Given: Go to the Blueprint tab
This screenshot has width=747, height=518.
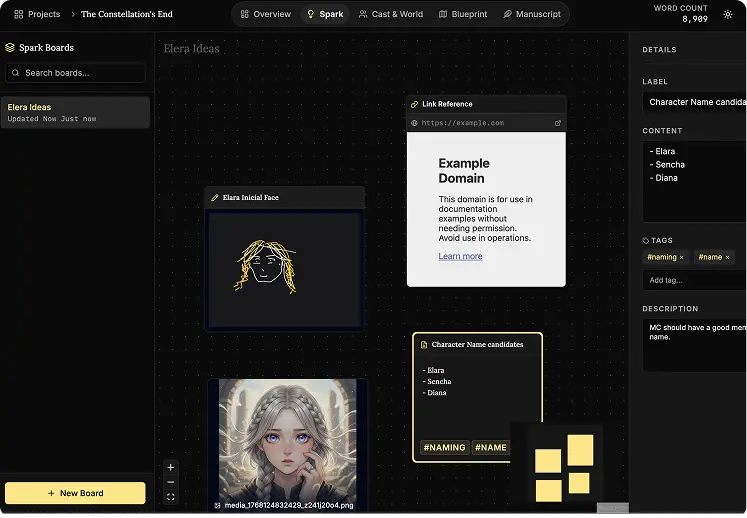Looking at the screenshot, I should [463, 14].
